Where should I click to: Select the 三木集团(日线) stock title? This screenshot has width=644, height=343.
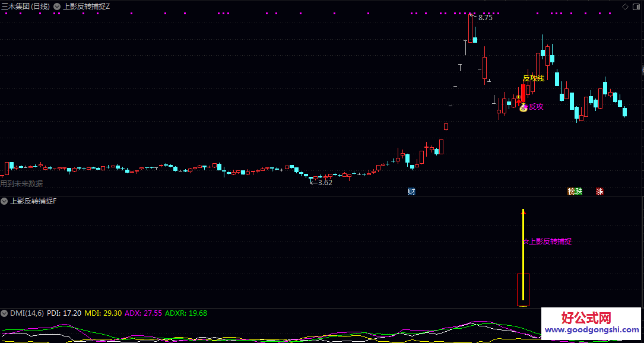click(26, 7)
